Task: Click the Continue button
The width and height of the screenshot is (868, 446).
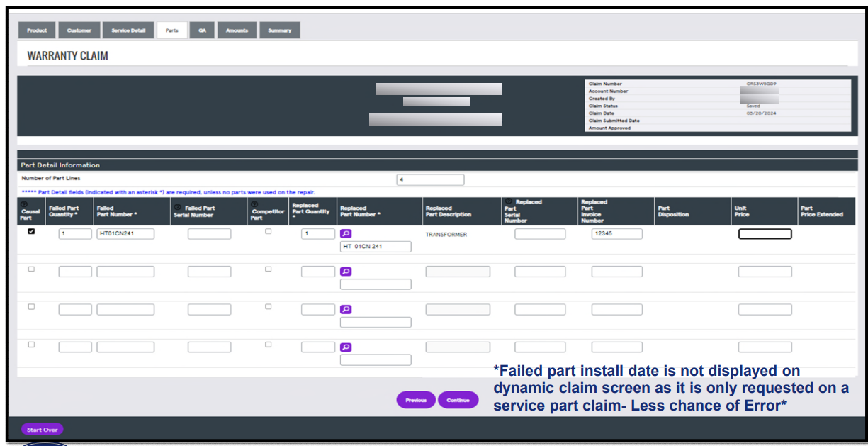Action: pyautogui.click(x=458, y=400)
